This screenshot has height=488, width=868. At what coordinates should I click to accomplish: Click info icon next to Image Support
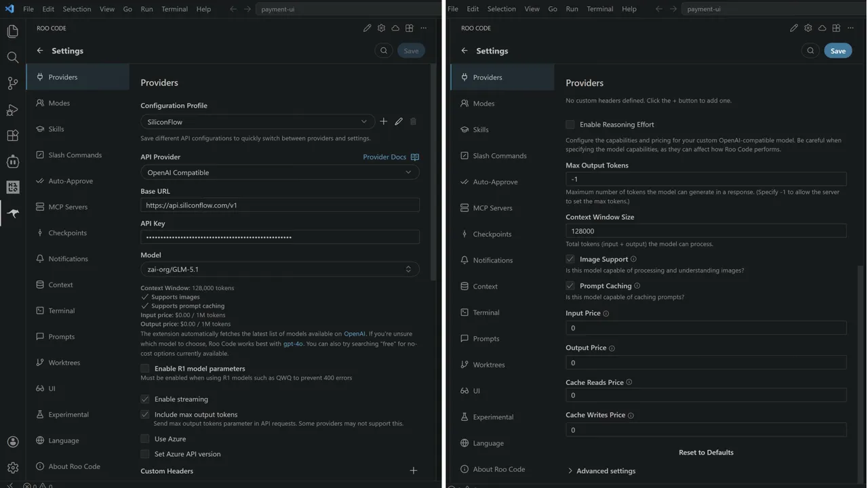(x=633, y=259)
